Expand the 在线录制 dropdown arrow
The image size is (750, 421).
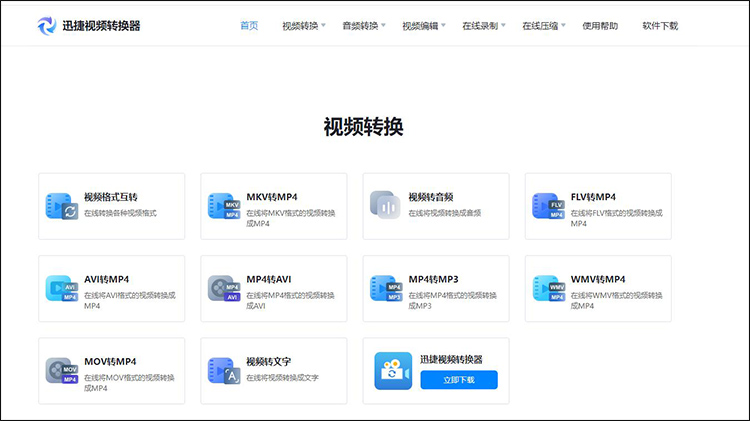[503, 25]
